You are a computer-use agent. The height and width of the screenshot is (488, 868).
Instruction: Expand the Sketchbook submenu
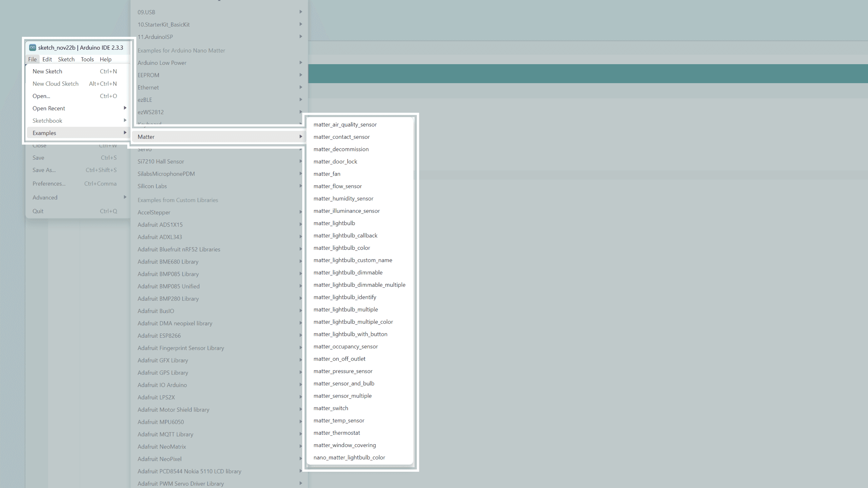point(47,120)
